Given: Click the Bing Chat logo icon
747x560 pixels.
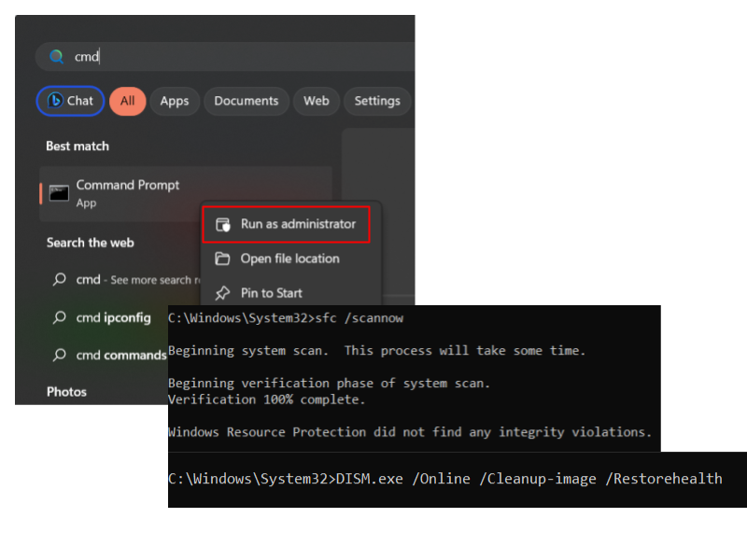Looking at the screenshot, I should tap(55, 101).
